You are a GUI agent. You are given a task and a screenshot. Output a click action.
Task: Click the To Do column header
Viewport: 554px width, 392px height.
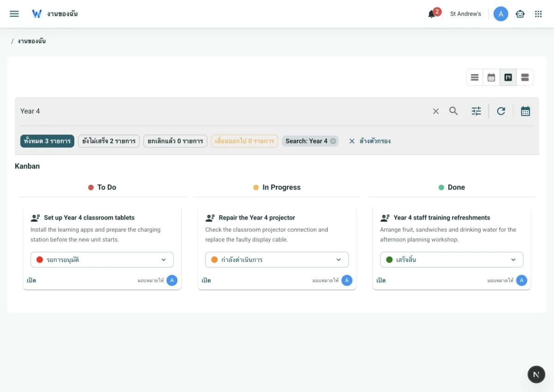[102, 187]
